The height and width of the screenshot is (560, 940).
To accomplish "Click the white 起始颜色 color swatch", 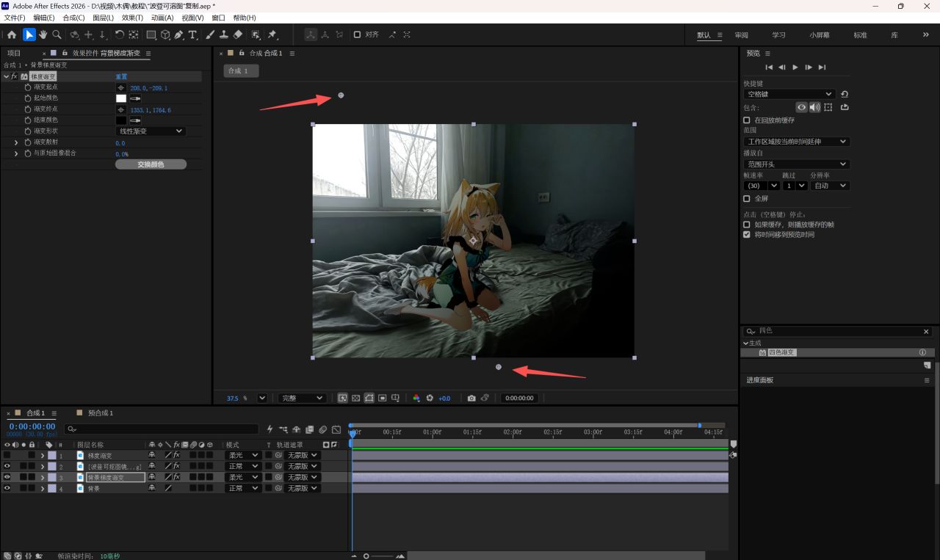I will (x=121, y=98).
